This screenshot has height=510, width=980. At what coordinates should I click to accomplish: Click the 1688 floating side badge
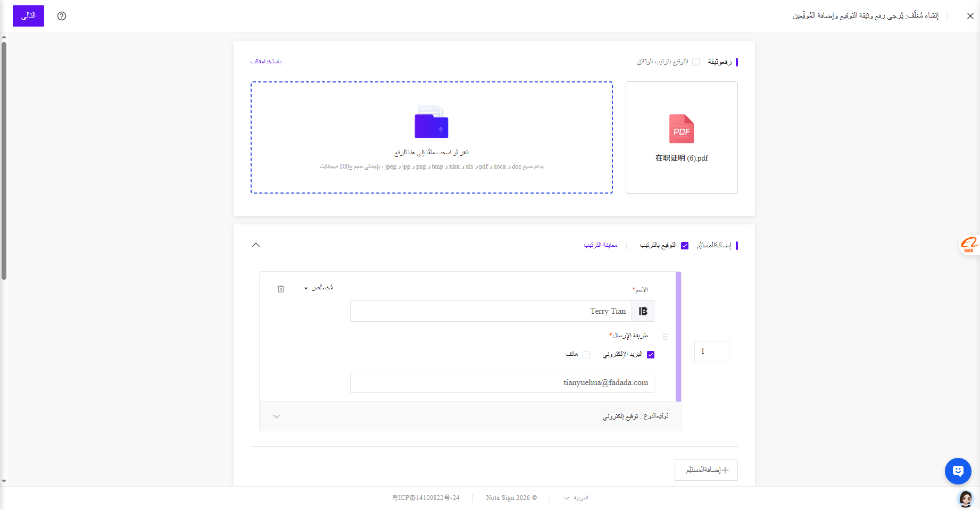[x=969, y=245]
